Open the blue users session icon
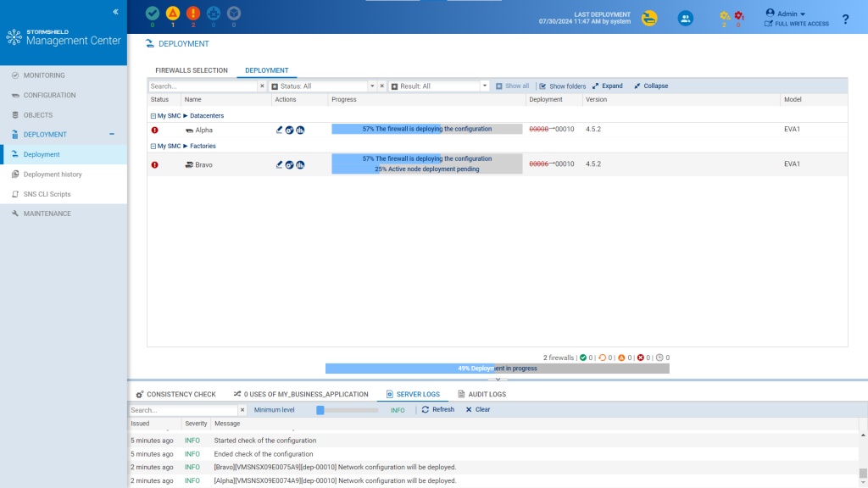 coord(685,19)
